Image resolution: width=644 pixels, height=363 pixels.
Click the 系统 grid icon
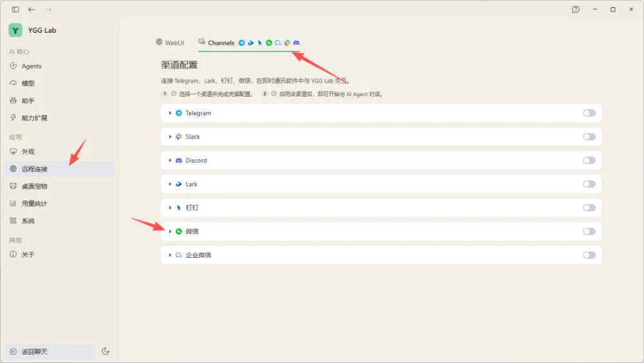pyautogui.click(x=13, y=221)
